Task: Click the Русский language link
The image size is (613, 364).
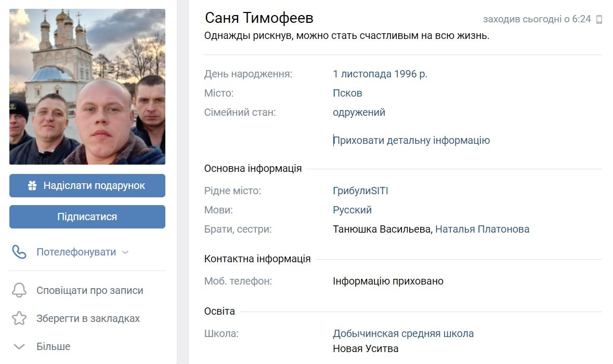Action: [352, 210]
